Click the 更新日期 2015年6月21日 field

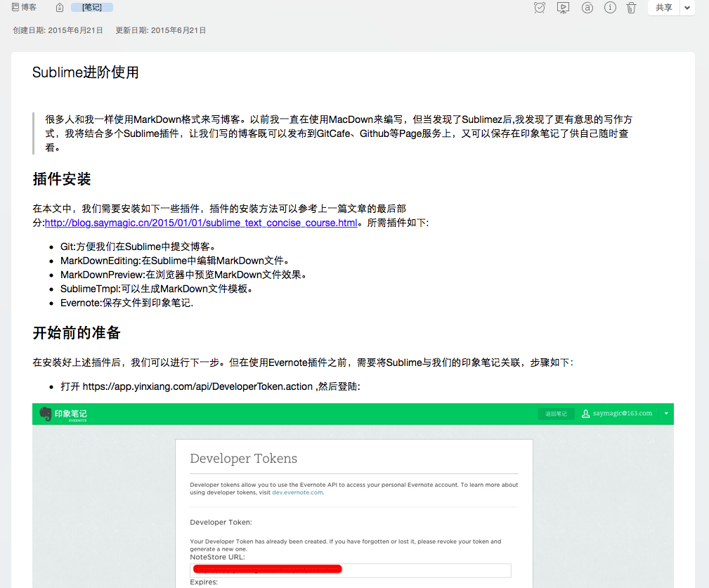tap(160, 30)
